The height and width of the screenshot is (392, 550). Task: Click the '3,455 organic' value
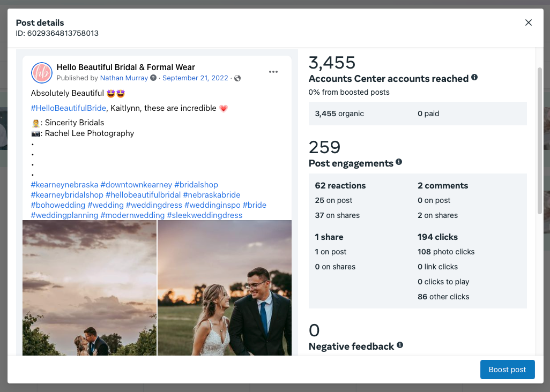point(339,114)
